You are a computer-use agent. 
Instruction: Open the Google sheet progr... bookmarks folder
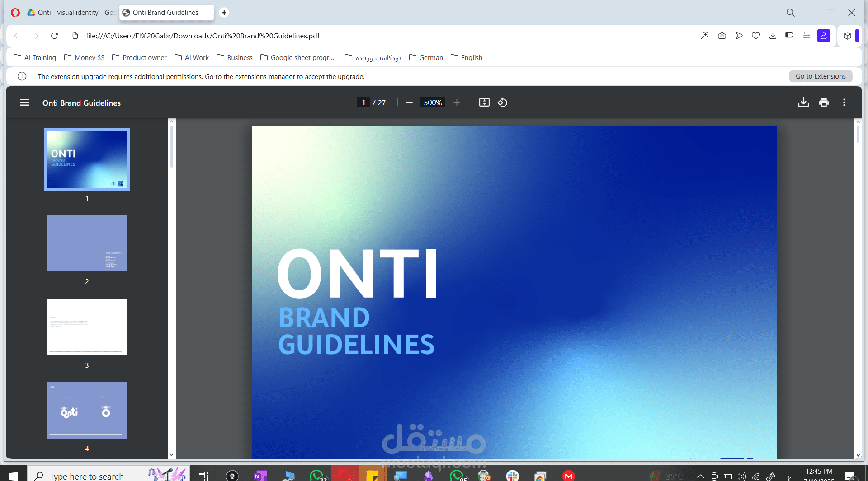point(297,57)
